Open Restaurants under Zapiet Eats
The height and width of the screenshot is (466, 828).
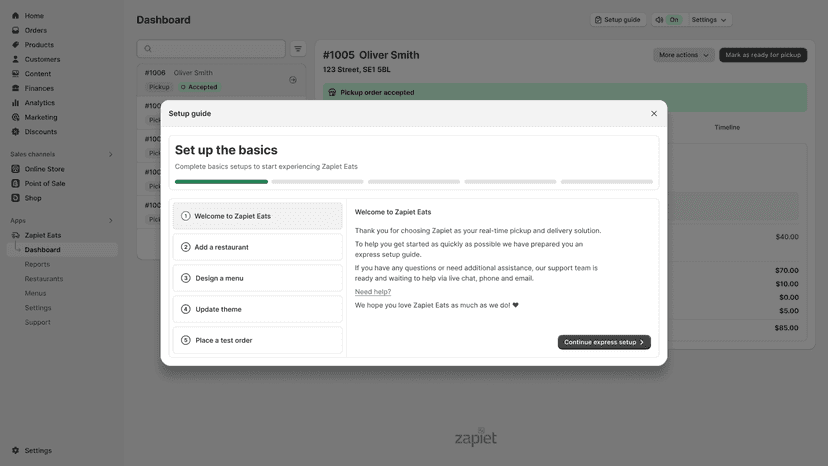coord(44,279)
